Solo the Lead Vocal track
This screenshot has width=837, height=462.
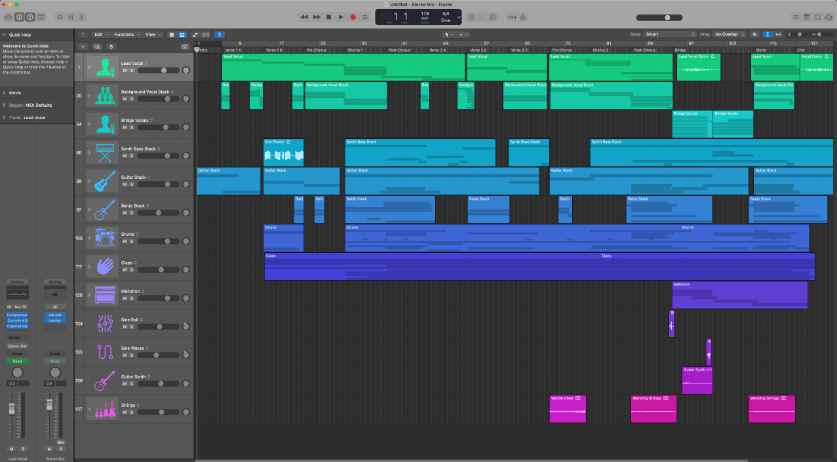pyautogui.click(x=132, y=71)
